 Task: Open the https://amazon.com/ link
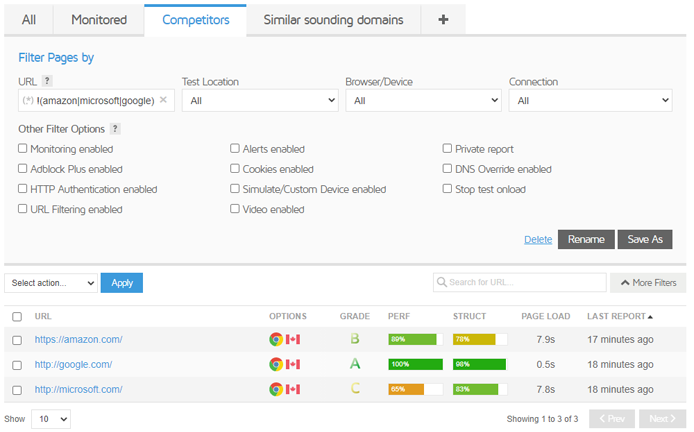[x=78, y=339]
